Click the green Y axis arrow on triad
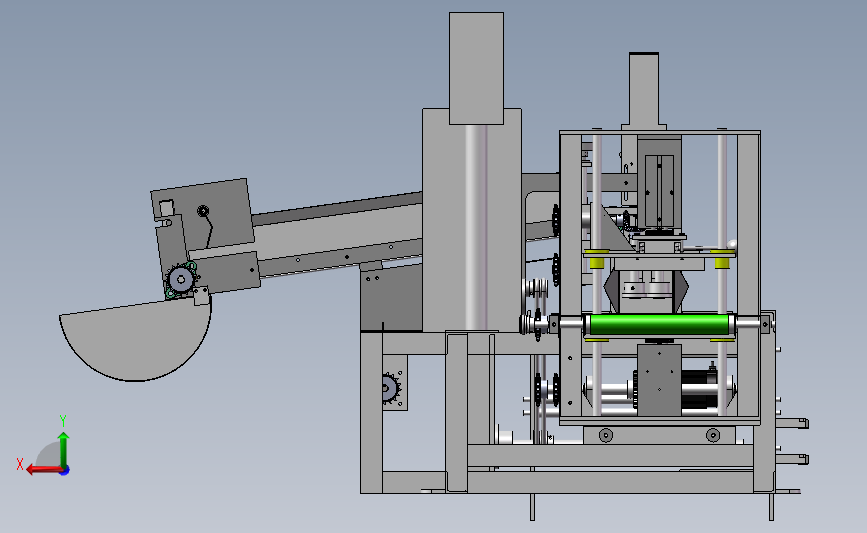This screenshot has height=533, width=867. pyautogui.click(x=63, y=450)
